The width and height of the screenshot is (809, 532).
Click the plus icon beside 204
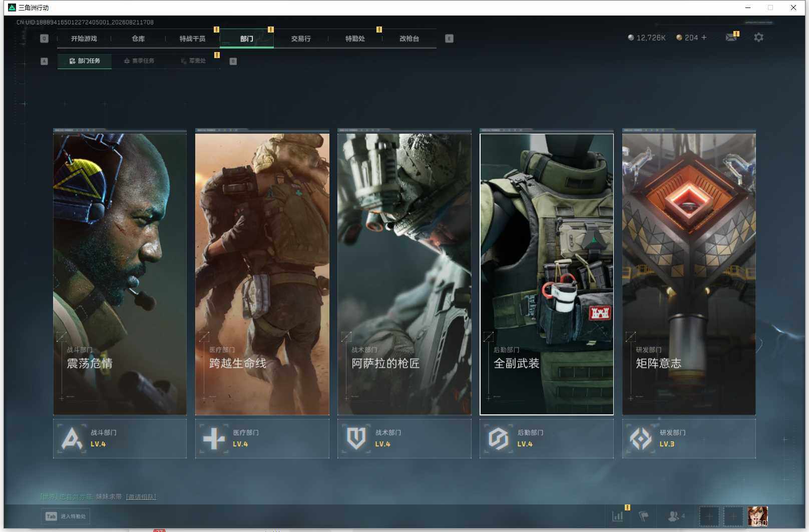pyautogui.click(x=704, y=38)
